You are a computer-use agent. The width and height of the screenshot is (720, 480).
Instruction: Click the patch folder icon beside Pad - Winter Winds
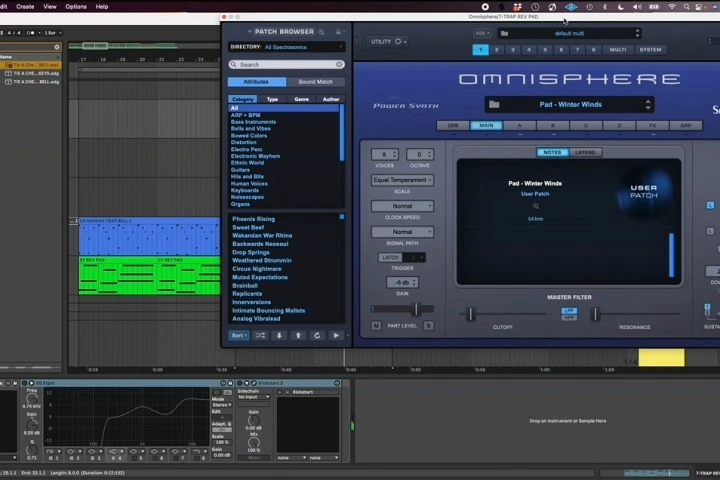click(494, 104)
